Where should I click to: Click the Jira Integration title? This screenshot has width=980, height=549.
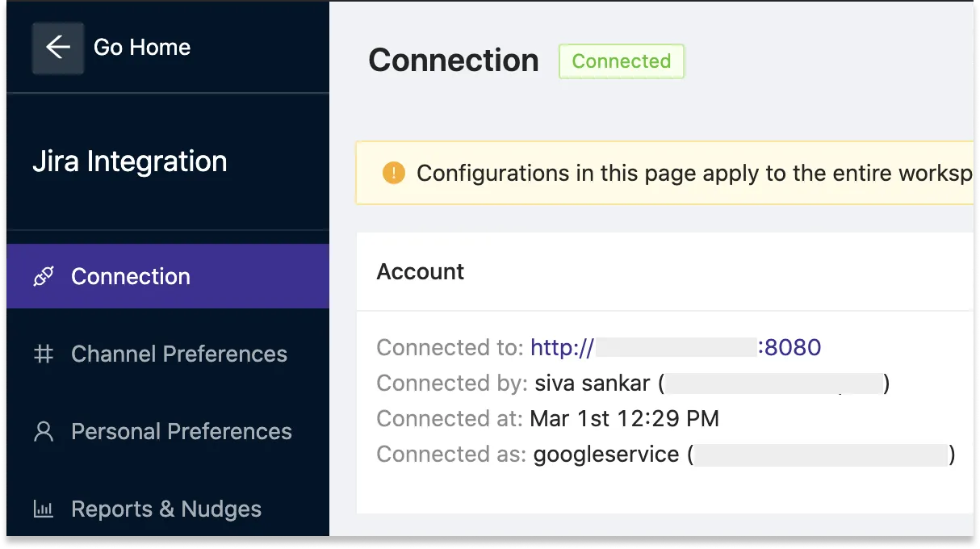[x=130, y=161]
